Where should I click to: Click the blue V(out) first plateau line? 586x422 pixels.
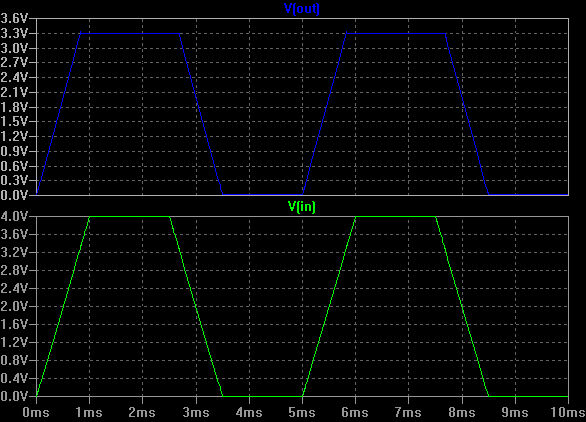(130, 34)
